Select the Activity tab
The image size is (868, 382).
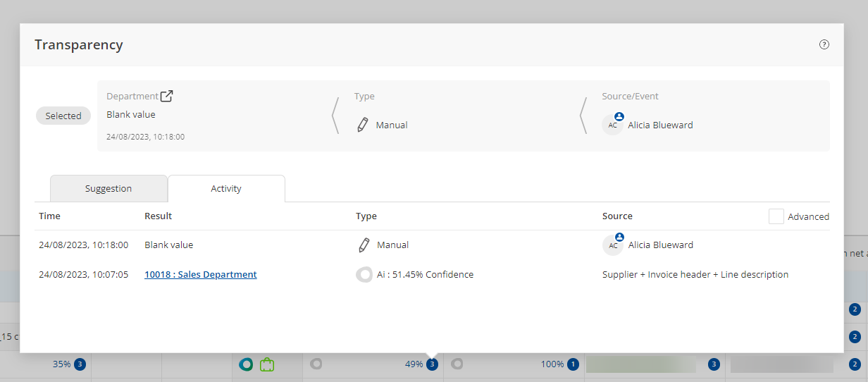coord(226,189)
